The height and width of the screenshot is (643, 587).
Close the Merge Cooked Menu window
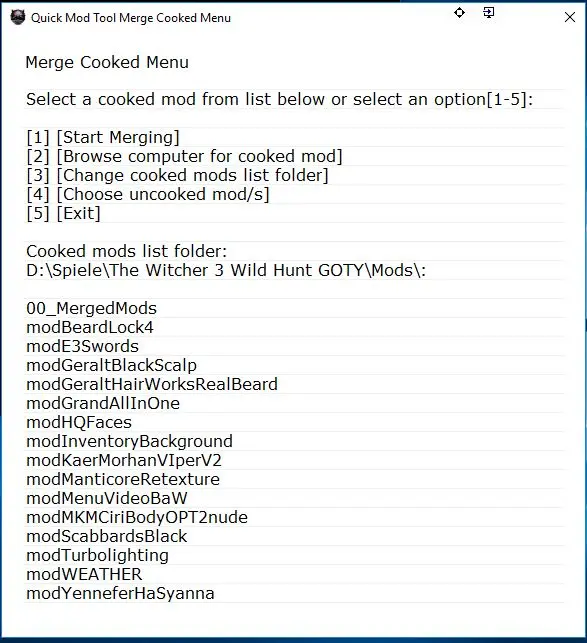click(570, 17)
